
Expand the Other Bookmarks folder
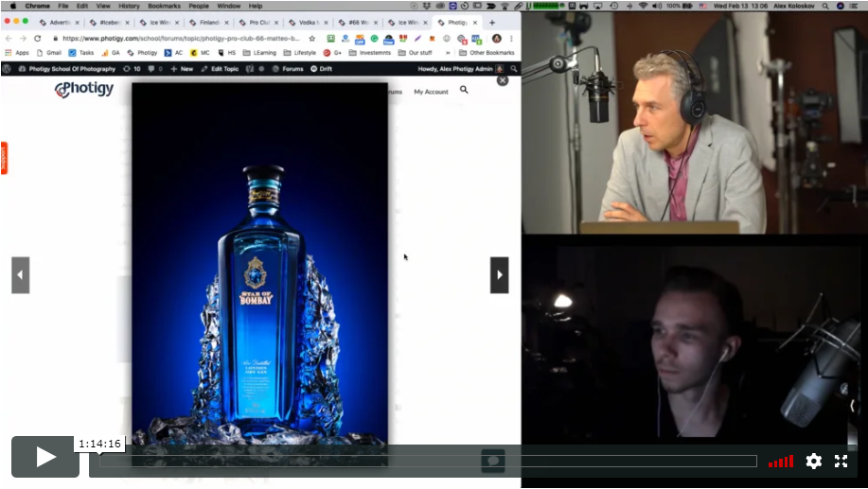(x=487, y=53)
